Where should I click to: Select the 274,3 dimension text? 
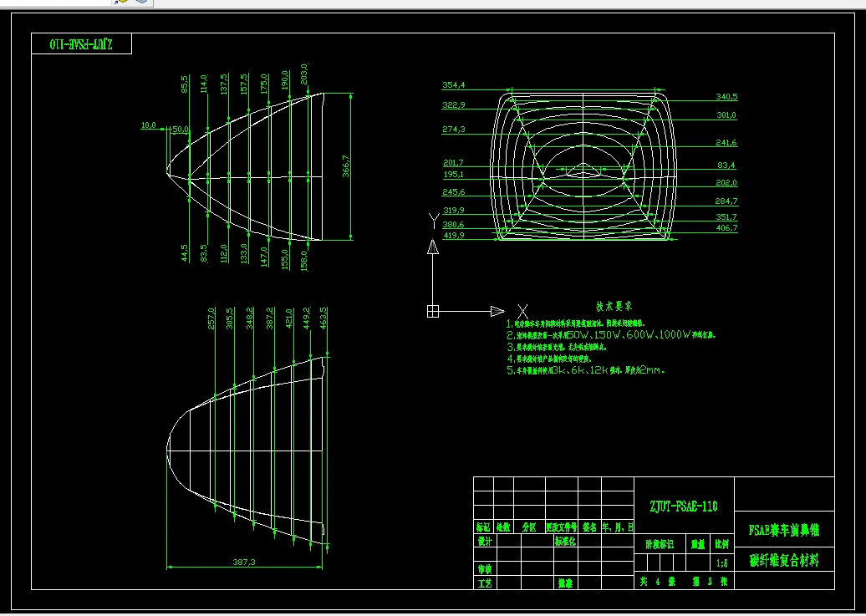(453, 130)
